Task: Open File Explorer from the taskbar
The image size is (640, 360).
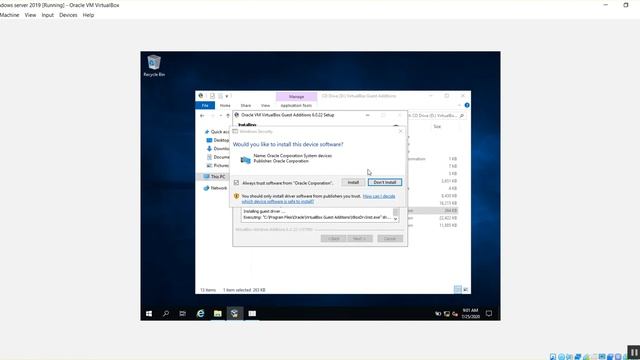Action: pos(218,313)
